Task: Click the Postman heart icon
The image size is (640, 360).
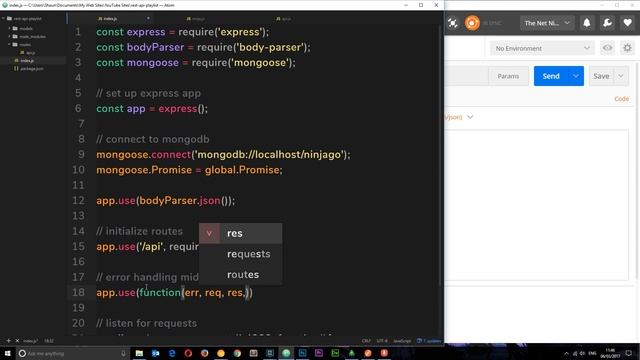Action: click(628, 23)
